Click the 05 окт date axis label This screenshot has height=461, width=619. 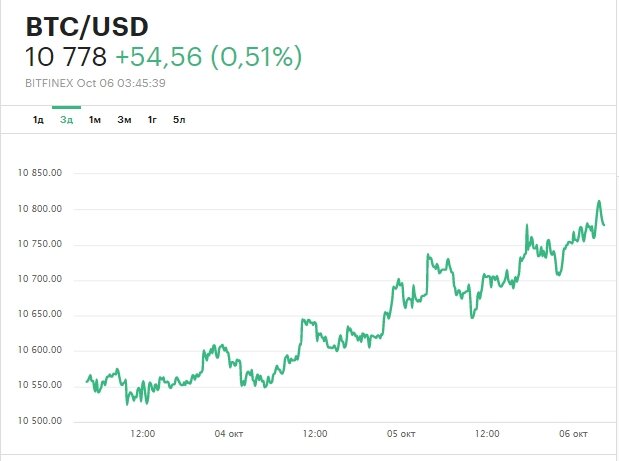pos(401,434)
